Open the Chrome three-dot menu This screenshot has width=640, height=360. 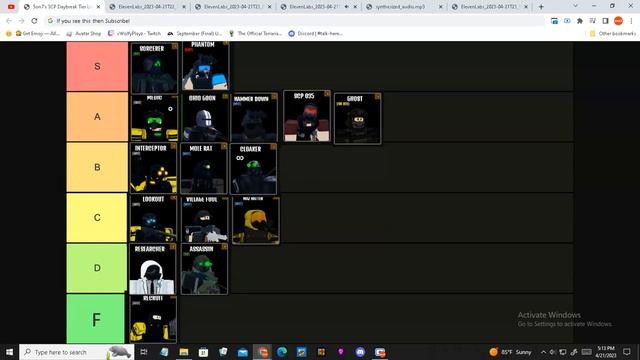[x=631, y=21]
